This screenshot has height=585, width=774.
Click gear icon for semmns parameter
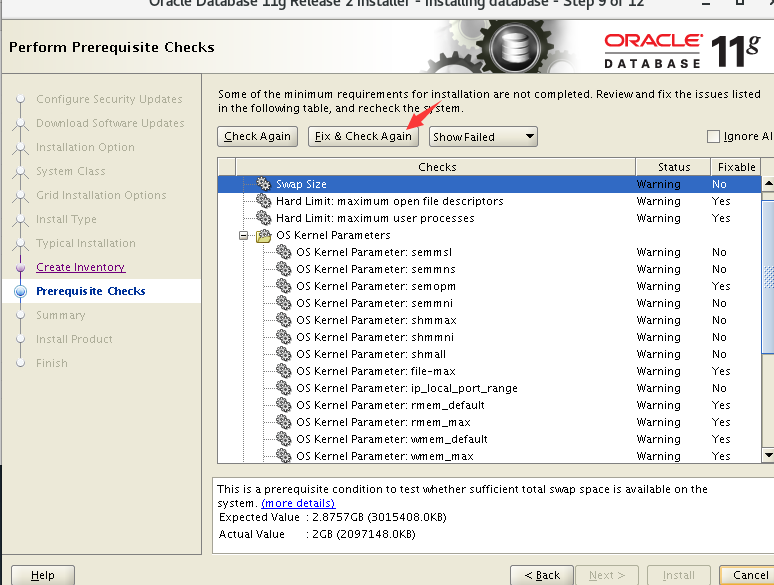[x=284, y=269]
